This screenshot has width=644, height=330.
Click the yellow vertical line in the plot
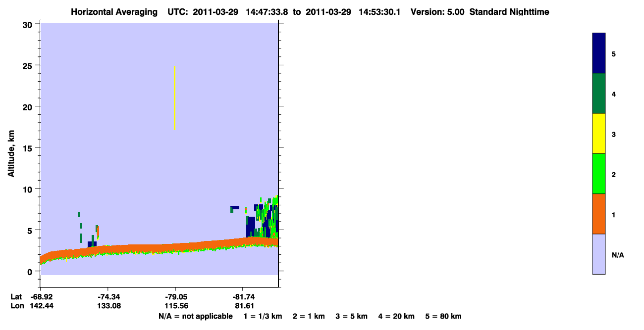tap(174, 98)
